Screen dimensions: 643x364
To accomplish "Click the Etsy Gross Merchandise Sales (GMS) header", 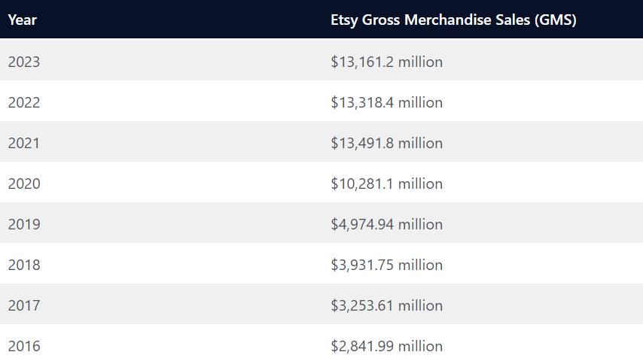I will [453, 20].
